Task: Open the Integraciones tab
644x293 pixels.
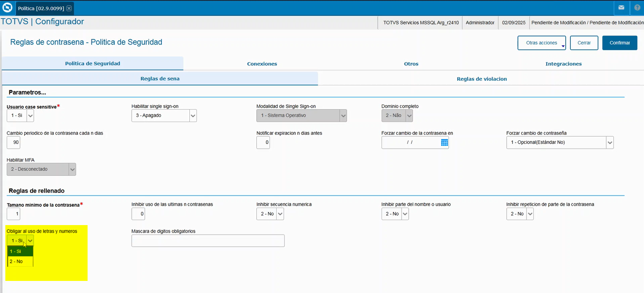Action: click(x=564, y=64)
